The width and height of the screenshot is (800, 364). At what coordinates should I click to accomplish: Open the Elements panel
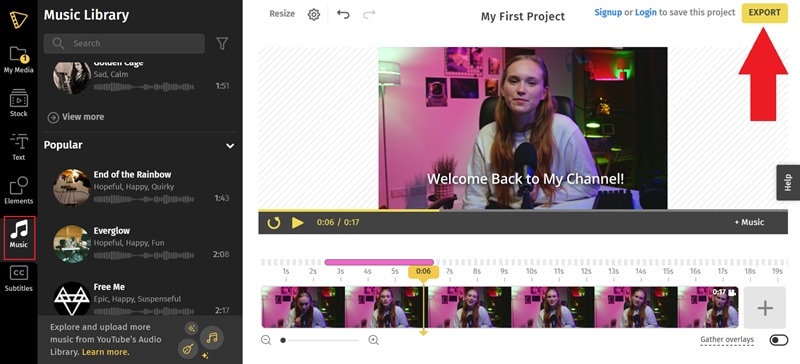tap(18, 190)
